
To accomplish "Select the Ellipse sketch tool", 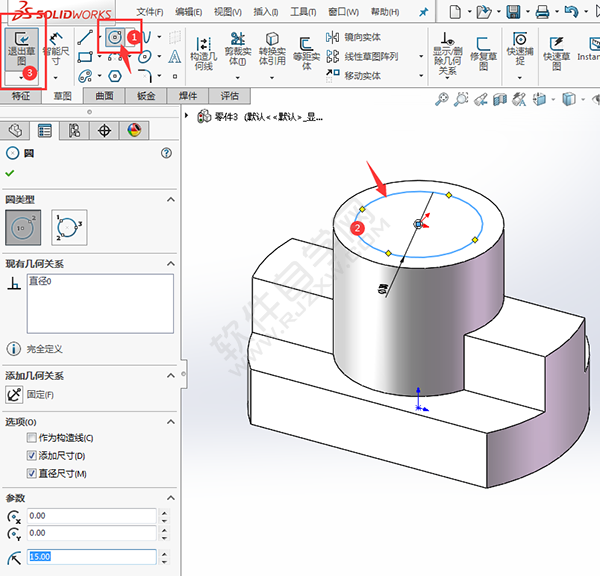I will 145,57.
